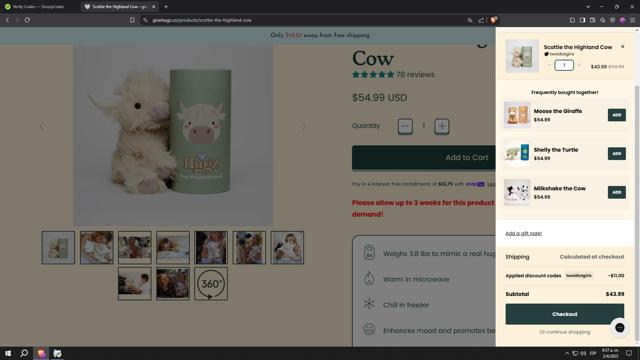Open the Shop Pay installments link
Screen dimensions: 640x360
pos(476,184)
